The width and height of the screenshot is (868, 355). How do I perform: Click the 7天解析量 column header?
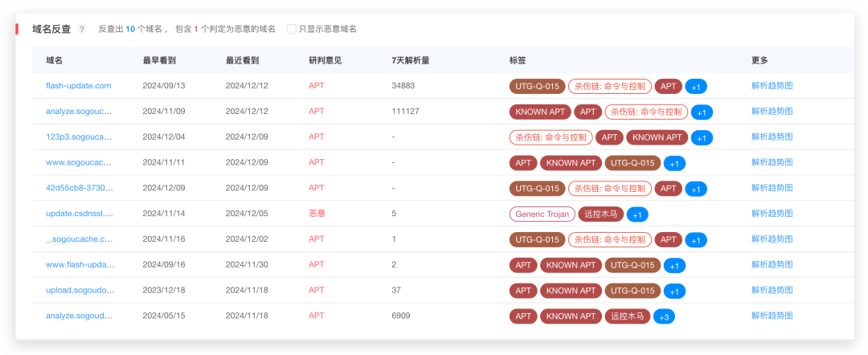pyautogui.click(x=410, y=60)
